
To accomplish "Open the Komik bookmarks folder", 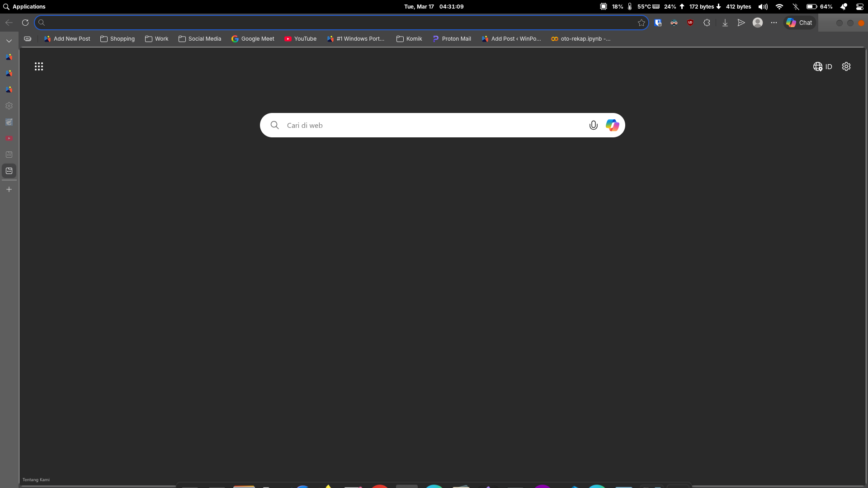I will [409, 39].
